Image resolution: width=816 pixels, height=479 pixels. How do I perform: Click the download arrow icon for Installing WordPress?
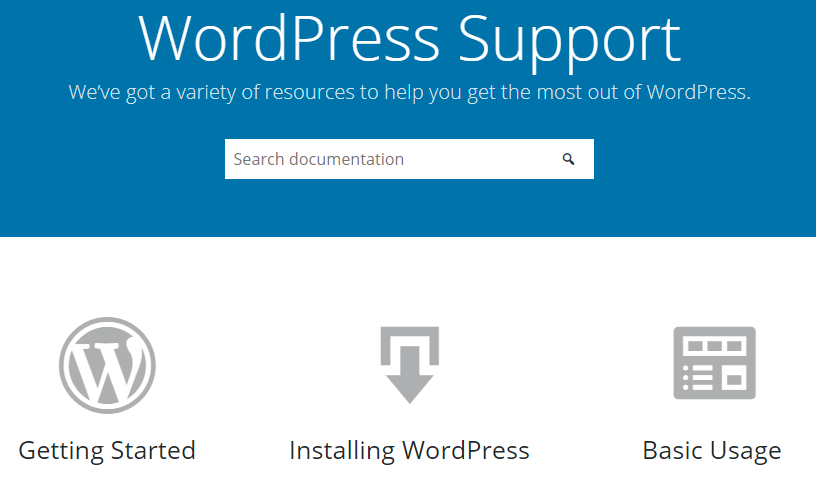410,364
